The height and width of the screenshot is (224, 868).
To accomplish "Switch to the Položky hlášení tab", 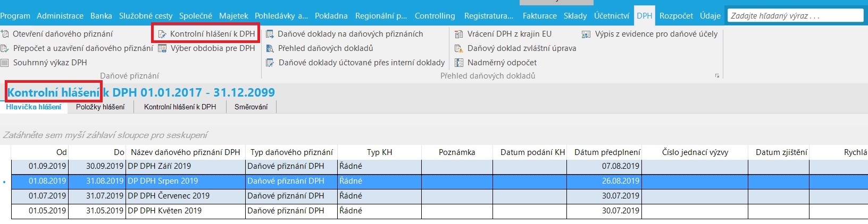I will tap(100, 107).
